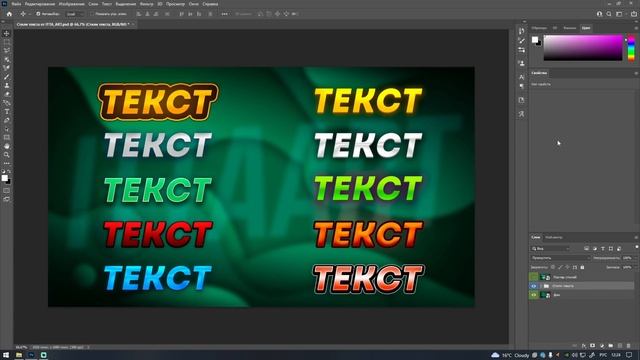Viewport: 640px width, 360px height.
Task: Open the Просмотр menu
Action: [175, 4]
